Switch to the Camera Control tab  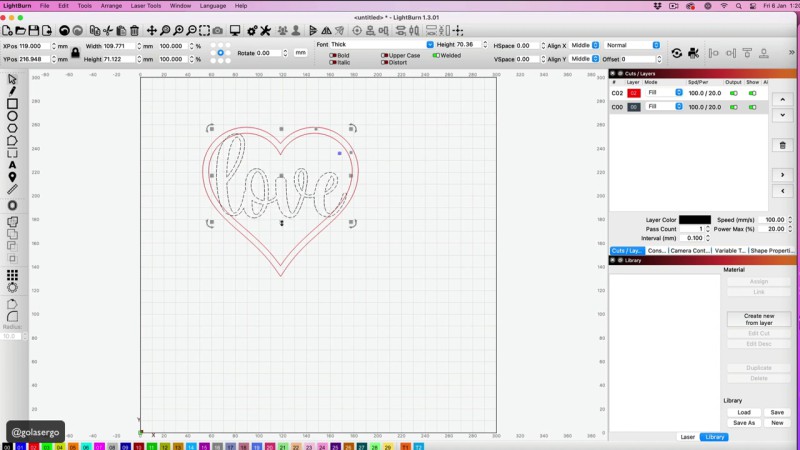[689, 250]
